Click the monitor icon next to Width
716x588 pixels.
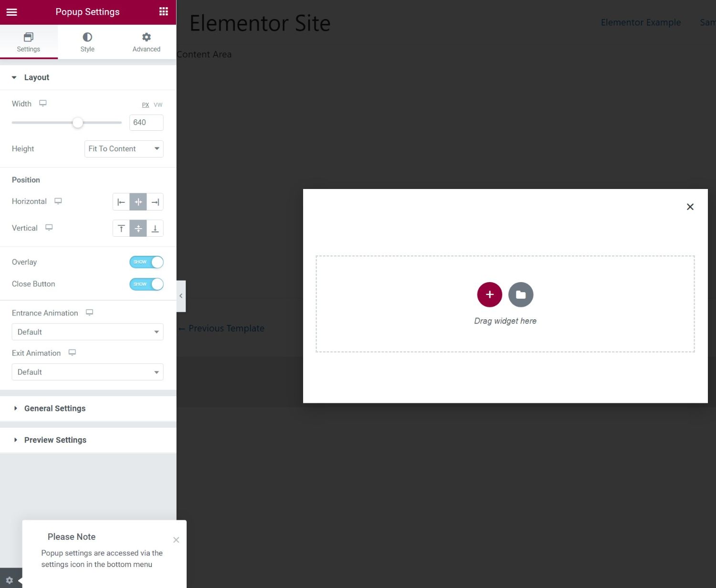42,103
